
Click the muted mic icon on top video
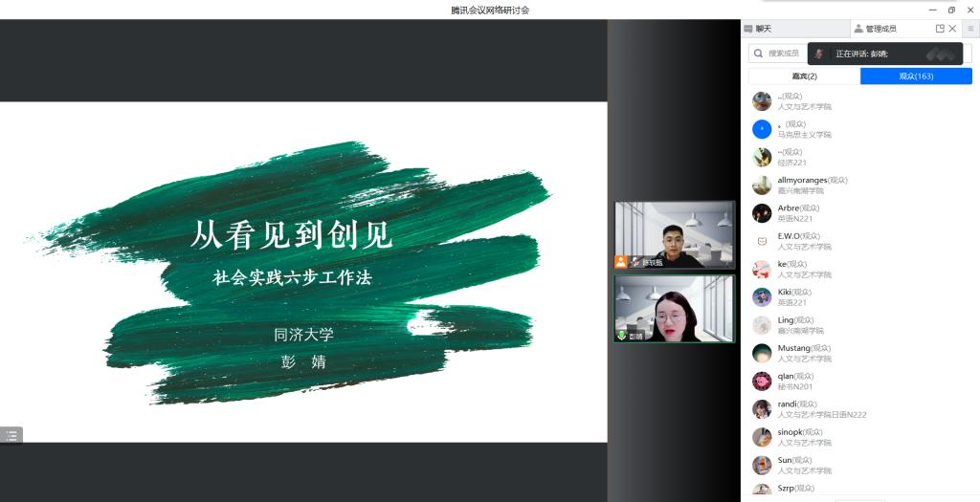[635, 261]
